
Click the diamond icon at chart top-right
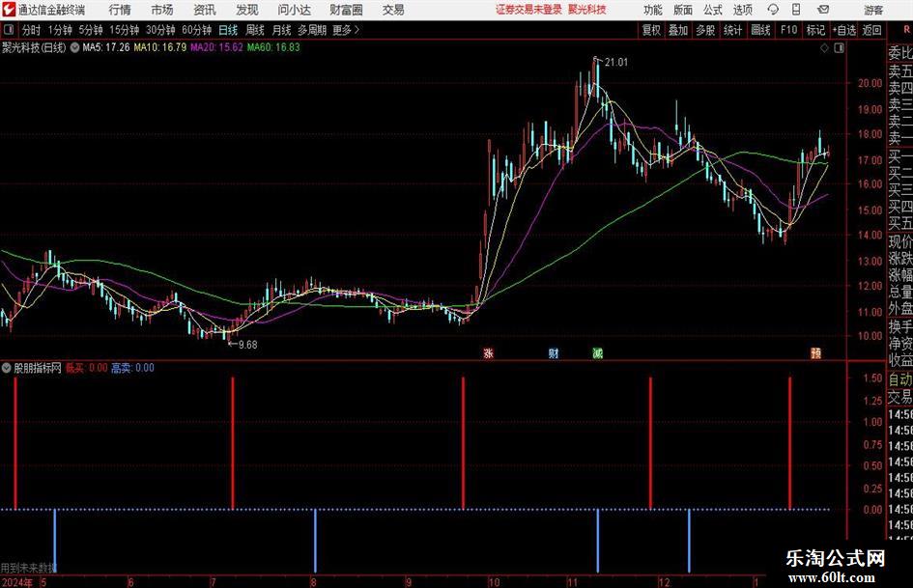(824, 48)
